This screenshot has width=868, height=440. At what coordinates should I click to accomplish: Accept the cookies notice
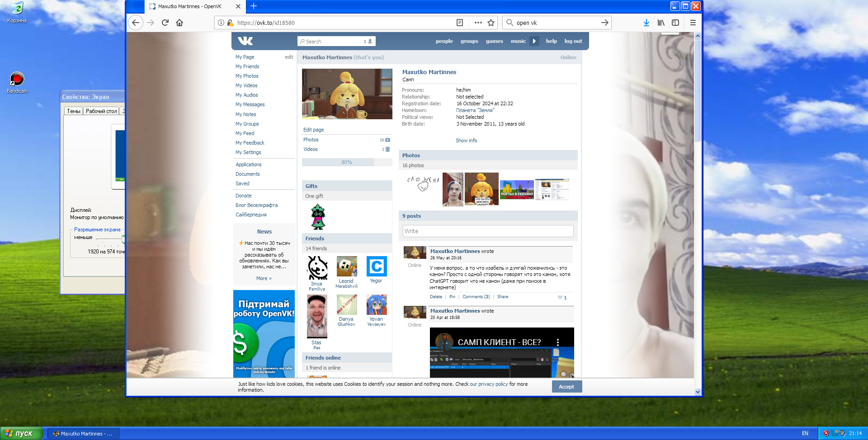(x=566, y=387)
